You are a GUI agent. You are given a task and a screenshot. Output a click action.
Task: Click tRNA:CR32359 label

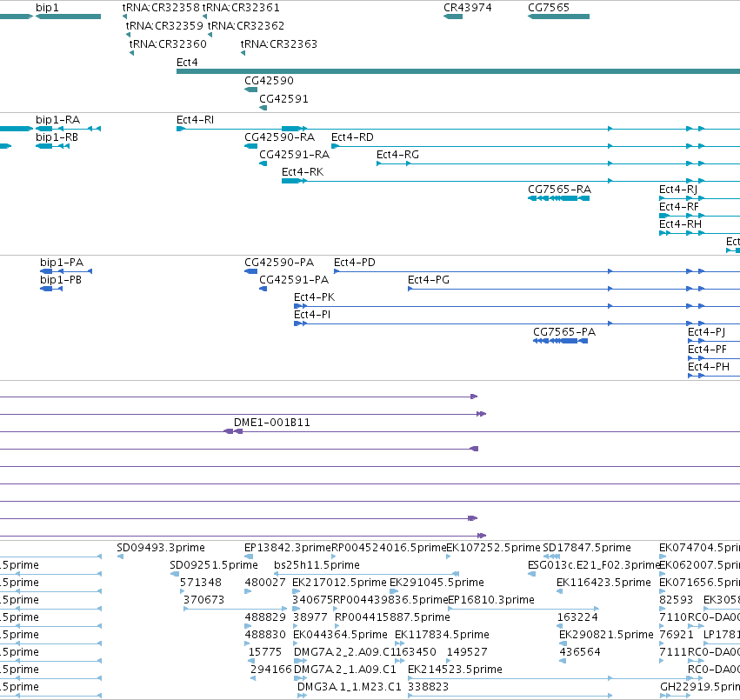click(x=164, y=25)
